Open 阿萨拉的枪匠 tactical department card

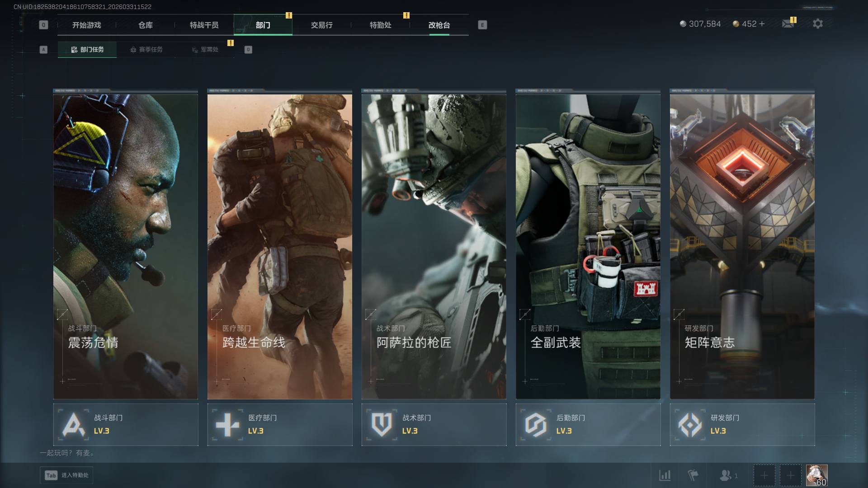434,246
